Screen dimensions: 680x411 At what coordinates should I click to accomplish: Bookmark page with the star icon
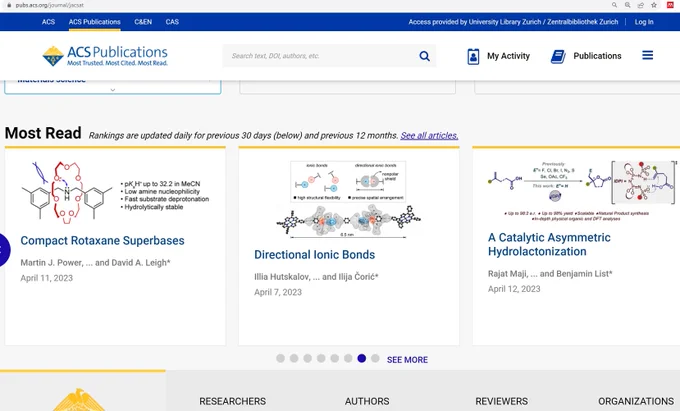coord(654,5)
